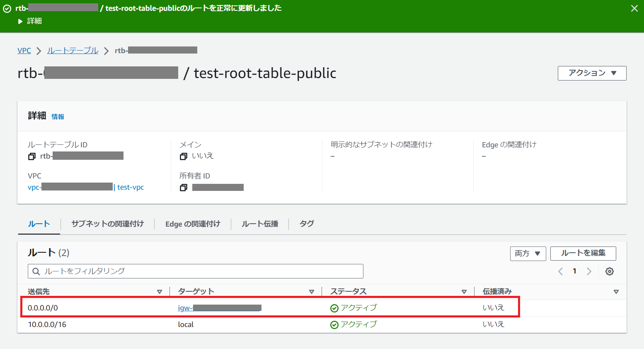644x349 pixels.
Task: Open the igw- target link
Action: [185, 308]
